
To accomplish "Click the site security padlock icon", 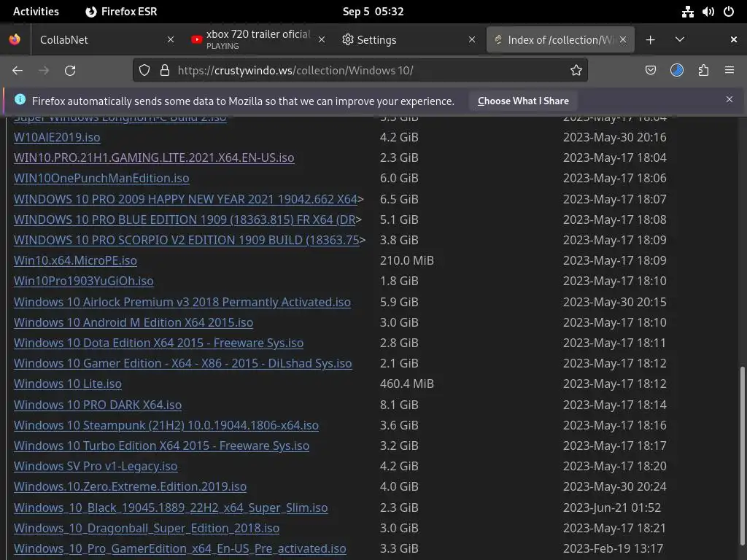I will 165,71.
